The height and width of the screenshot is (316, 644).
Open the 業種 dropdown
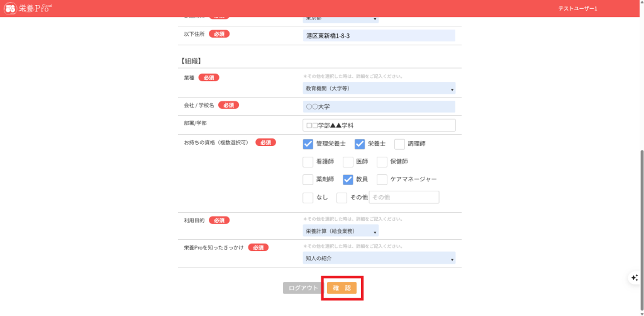coord(379,89)
